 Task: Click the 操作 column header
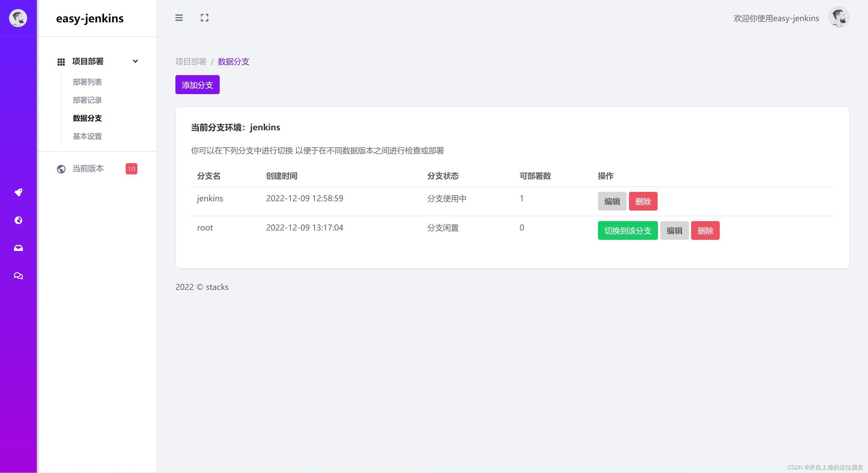tap(605, 176)
